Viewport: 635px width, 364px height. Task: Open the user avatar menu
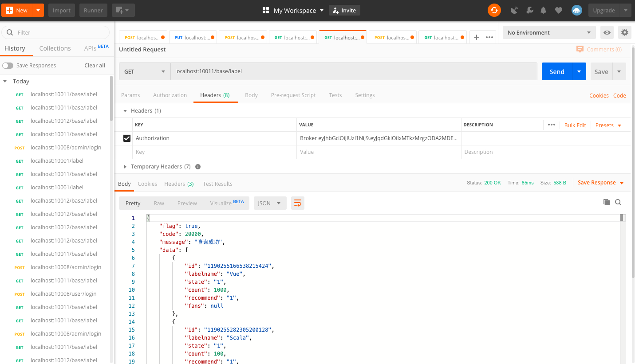click(577, 10)
